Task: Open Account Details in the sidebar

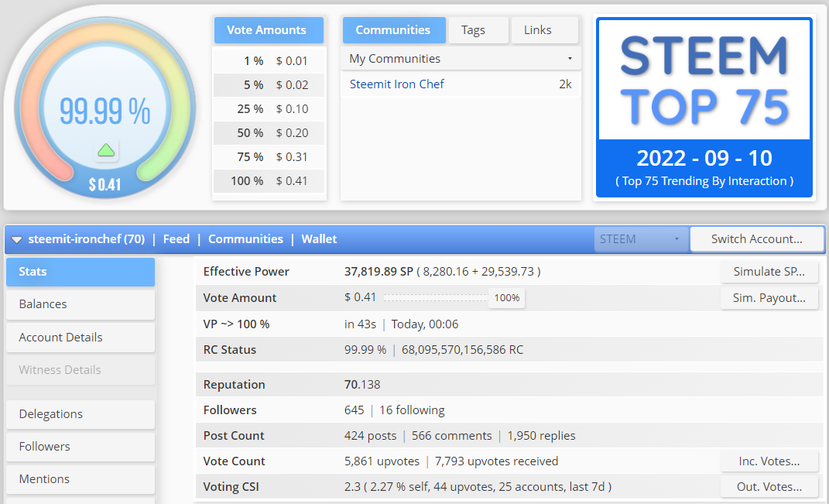Action: [81, 338]
